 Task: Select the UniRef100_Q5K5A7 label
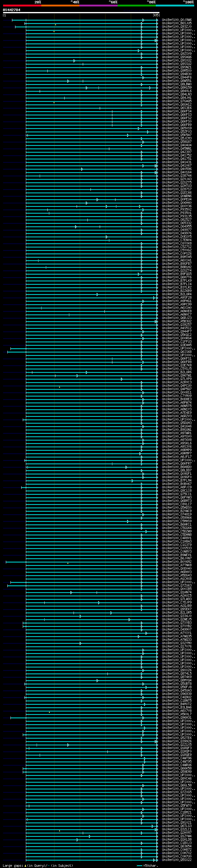tap(177, 135)
